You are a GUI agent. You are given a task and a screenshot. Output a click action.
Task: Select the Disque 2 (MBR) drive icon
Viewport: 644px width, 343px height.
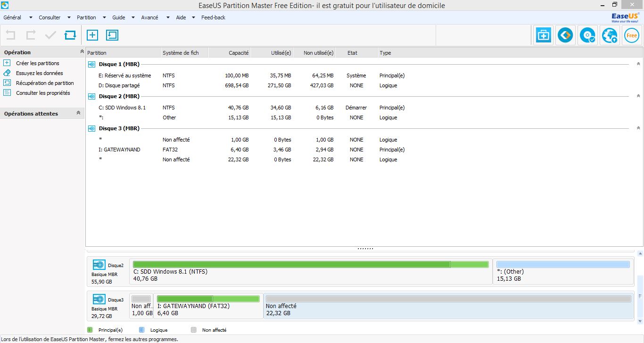[x=91, y=96]
